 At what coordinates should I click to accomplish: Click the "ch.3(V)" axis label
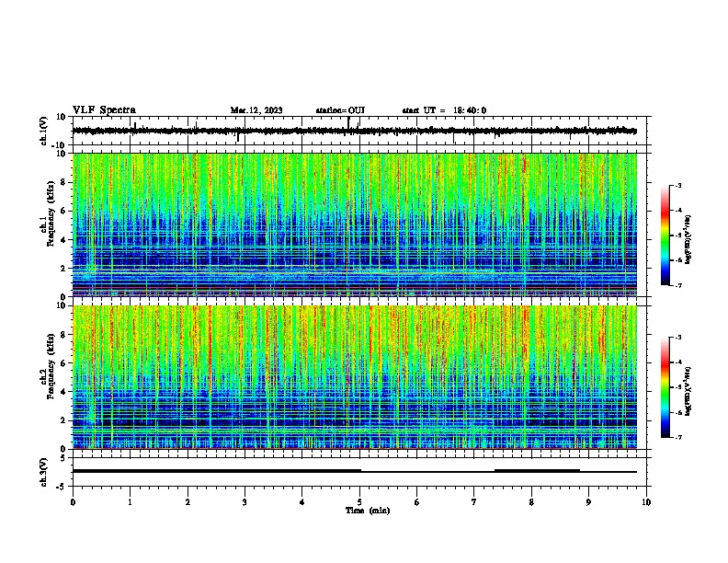click(43, 472)
